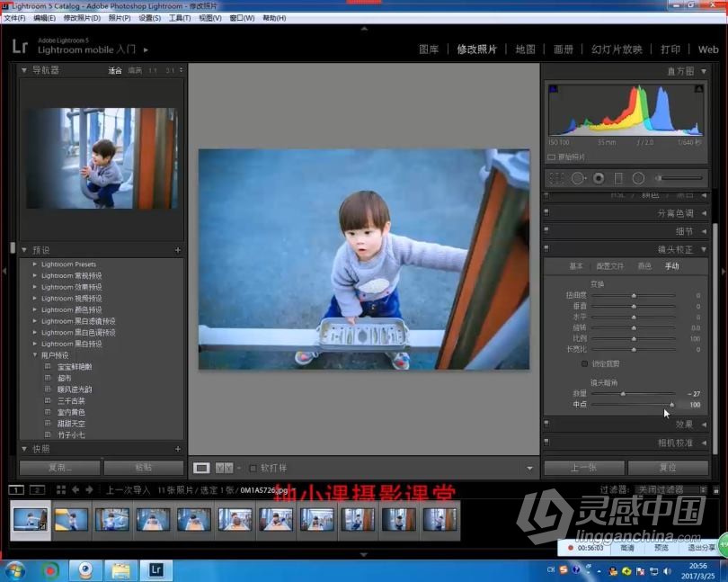Viewport: 728px width, 582px height.
Task: Open the 视图(V) menu
Action: [x=209, y=18]
